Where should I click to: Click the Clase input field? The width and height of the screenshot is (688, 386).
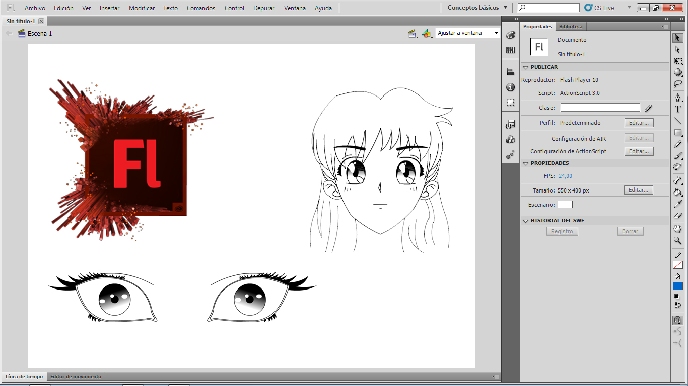pyautogui.click(x=600, y=108)
